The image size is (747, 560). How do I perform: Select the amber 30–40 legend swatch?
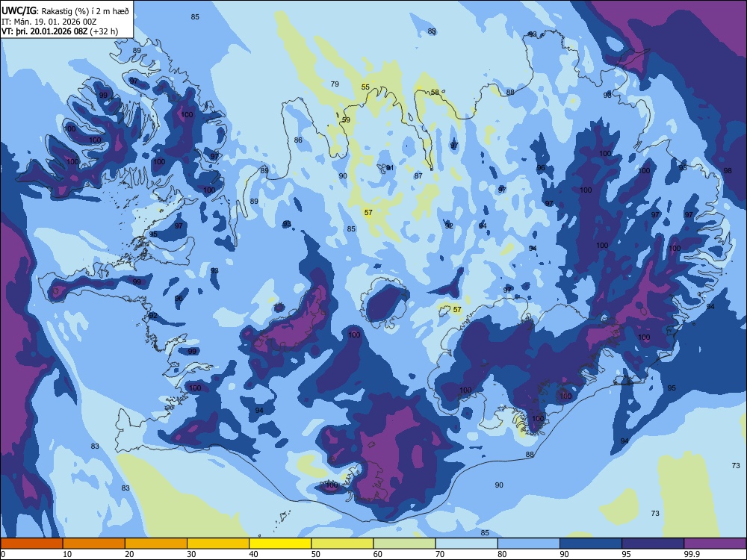(218, 544)
